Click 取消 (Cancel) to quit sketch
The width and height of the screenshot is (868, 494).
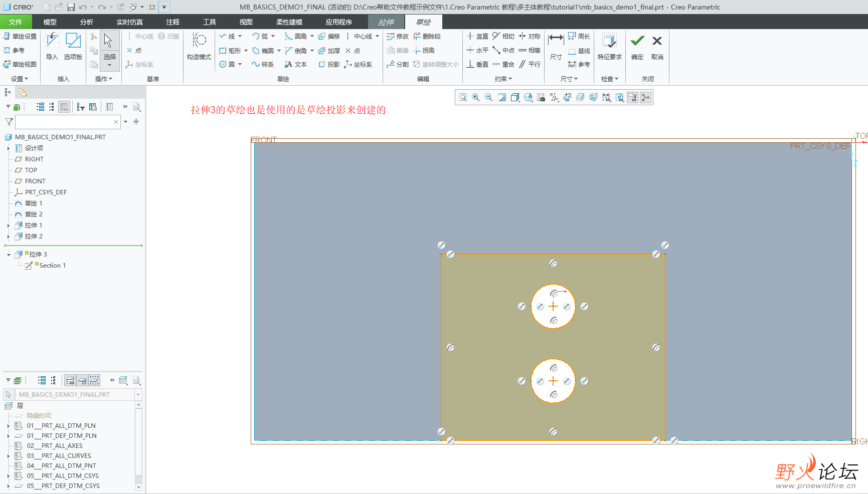(x=657, y=46)
